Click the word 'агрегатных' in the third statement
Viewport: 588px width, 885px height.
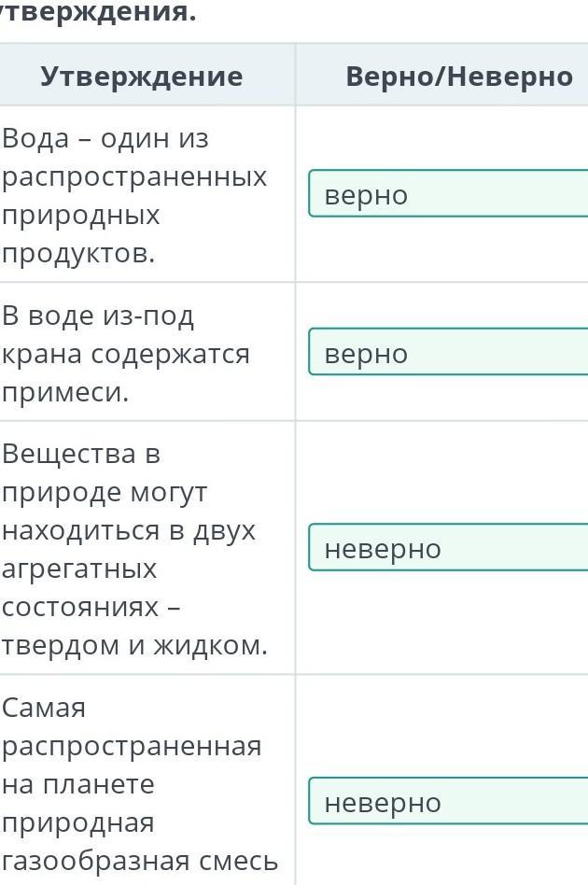point(79,569)
